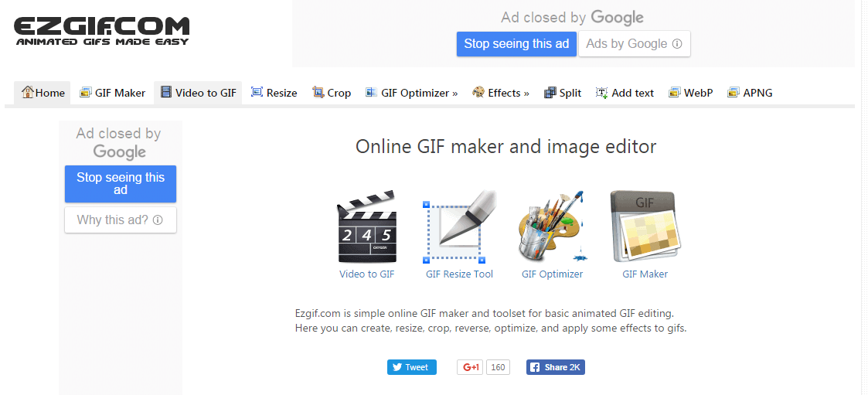Click the Facebook Share 2K button
The height and width of the screenshot is (395, 868).
pyautogui.click(x=555, y=367)
